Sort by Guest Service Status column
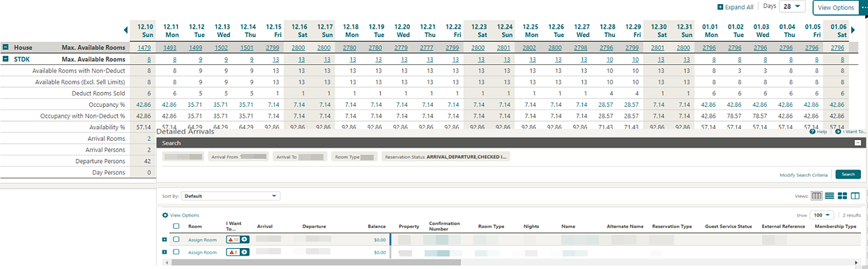This screenshot has height=269, width=868. (x=729, y=226)
